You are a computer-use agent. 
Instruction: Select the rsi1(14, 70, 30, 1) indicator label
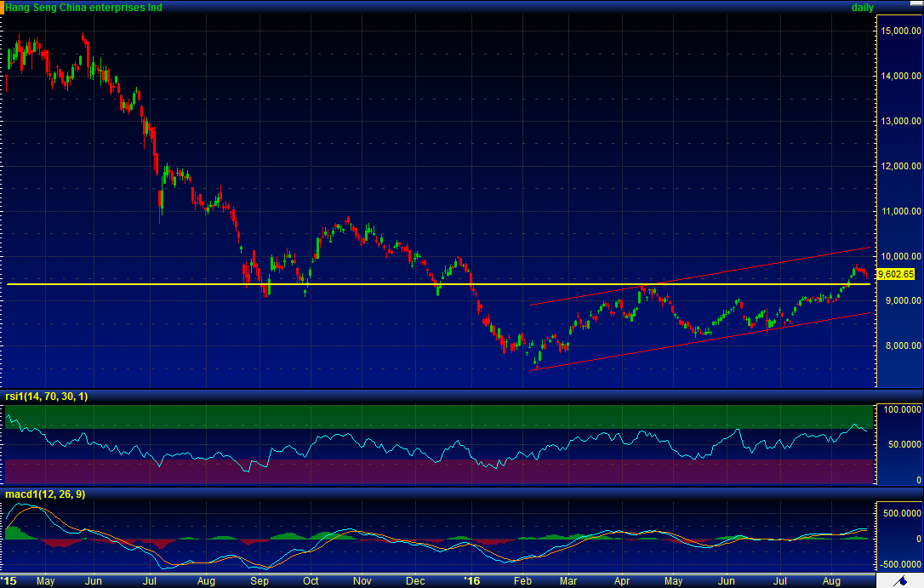coord(46,397)
